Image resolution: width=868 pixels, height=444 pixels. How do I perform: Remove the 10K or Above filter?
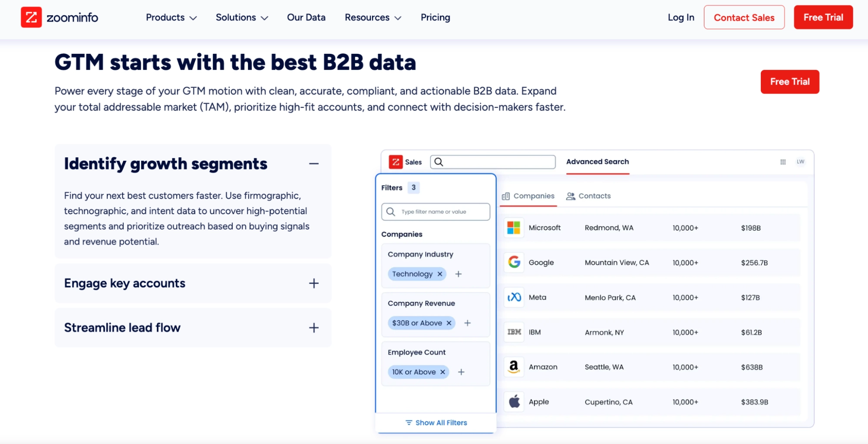442,372
